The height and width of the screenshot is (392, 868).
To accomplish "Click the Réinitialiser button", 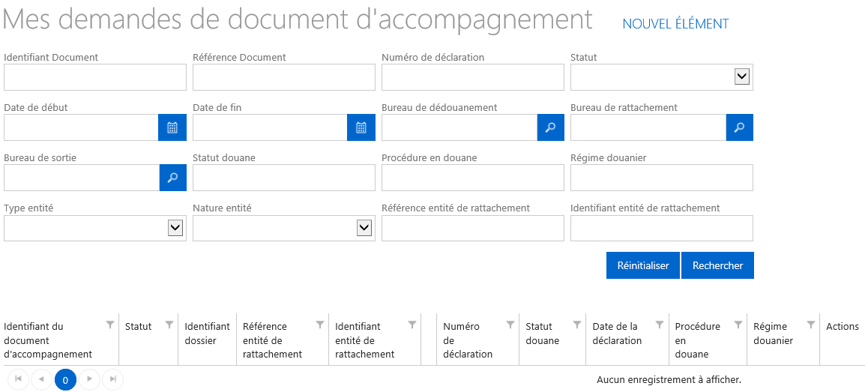I will tap(643, 266).
